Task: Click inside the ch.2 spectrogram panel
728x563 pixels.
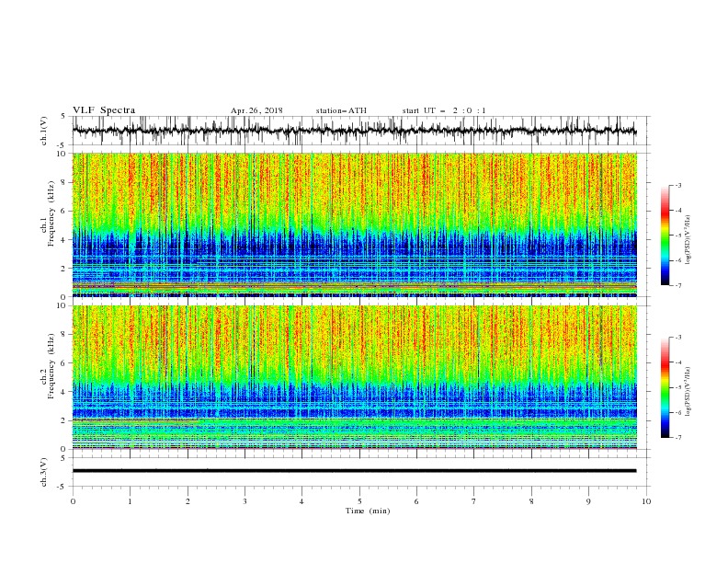Action: point(354,377)
